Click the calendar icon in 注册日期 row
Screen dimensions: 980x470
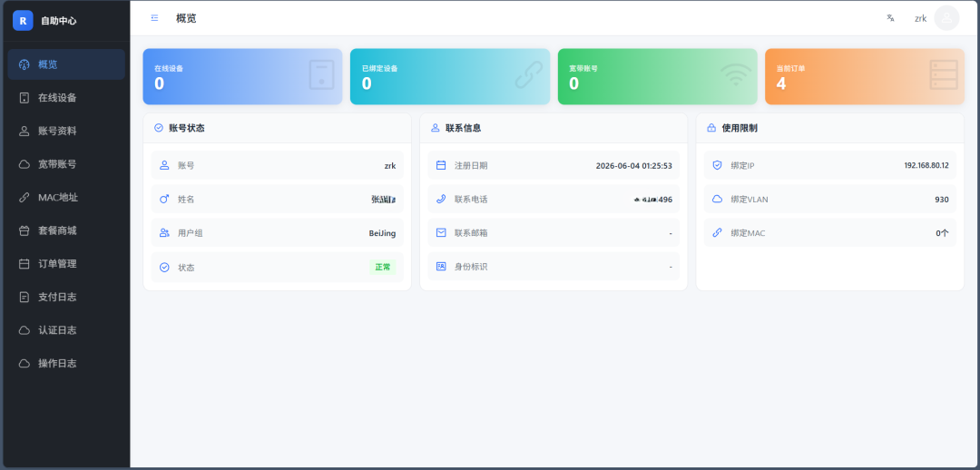click(x=441, y=165)
